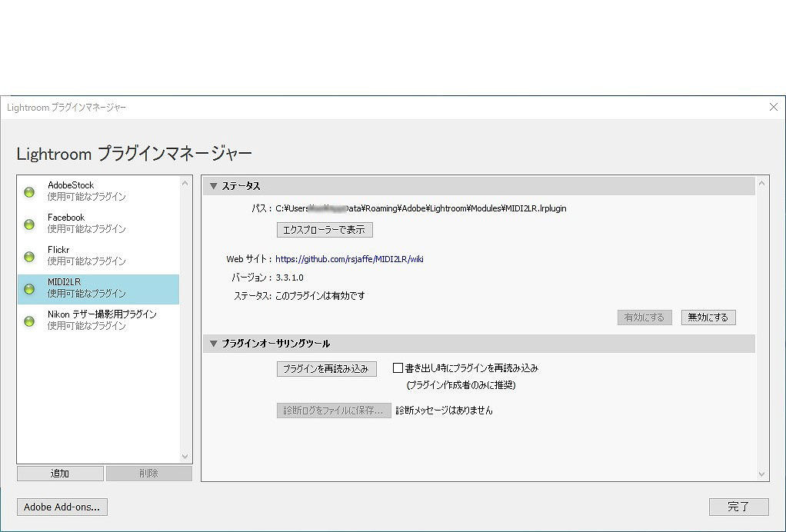Viewport: 786px width, 532px height.
Task: Collapse the ステータス section triangle
Action: coord(214,186)
